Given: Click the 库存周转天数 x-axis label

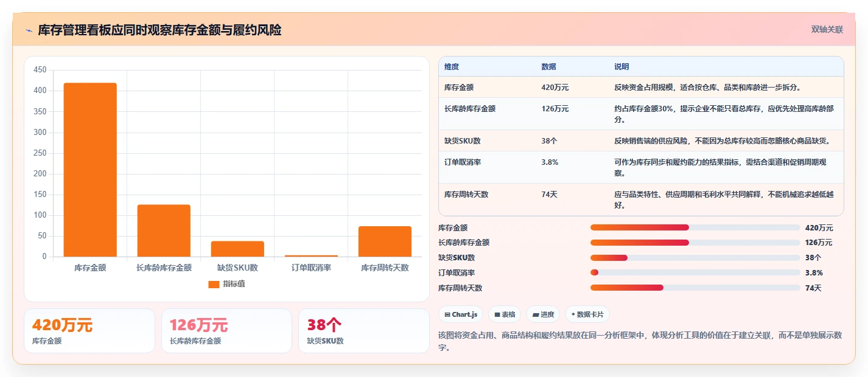Looking at the screenshot, I should (x=385, y=268).
